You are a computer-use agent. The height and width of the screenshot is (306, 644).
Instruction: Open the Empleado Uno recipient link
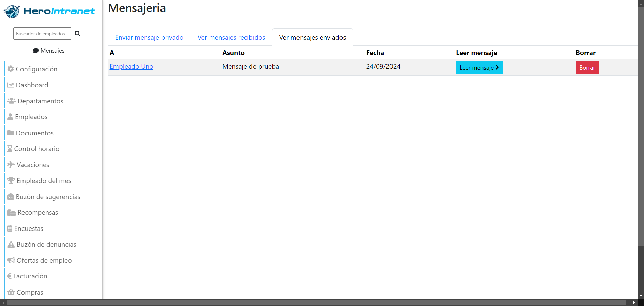tap(132, 66)
